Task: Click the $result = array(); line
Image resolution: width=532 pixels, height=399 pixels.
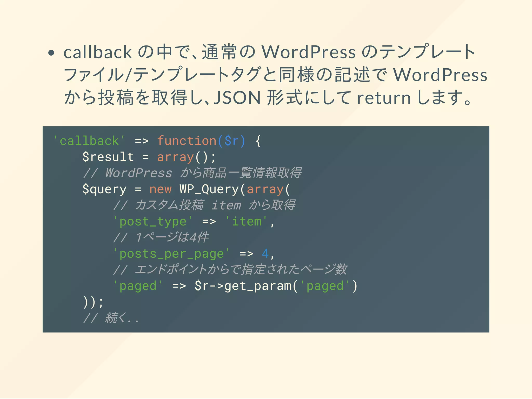Action: tap(149, 157)
